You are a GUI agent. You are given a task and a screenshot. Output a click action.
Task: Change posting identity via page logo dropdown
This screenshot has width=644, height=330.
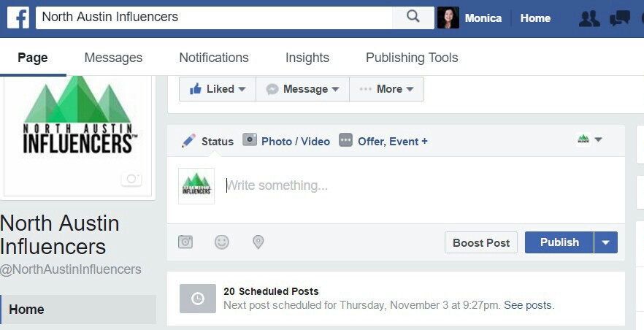[589, 139]
